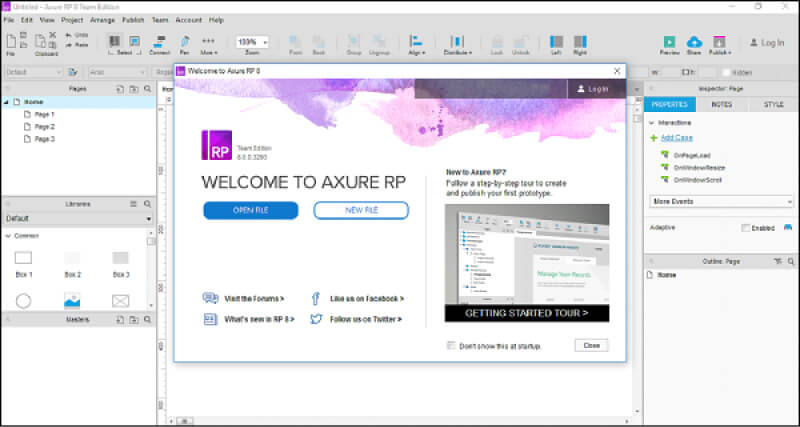Click the Add Case link

(x=676, y=137)
